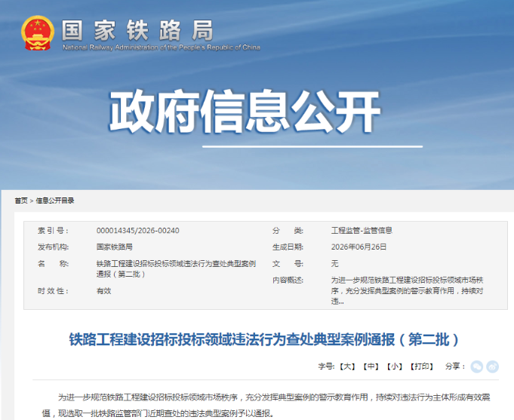
Task: Click the 生成日期 field label
Action: coord(288,247)
